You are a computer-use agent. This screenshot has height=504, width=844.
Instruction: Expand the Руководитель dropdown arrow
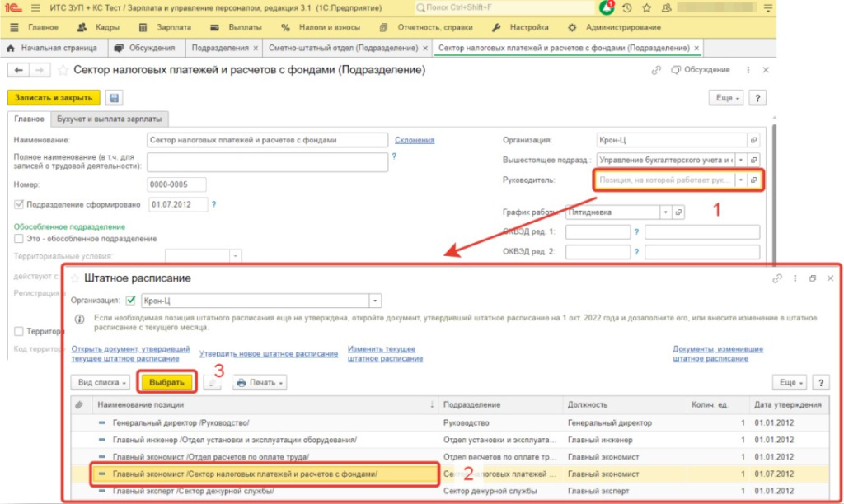741,180
